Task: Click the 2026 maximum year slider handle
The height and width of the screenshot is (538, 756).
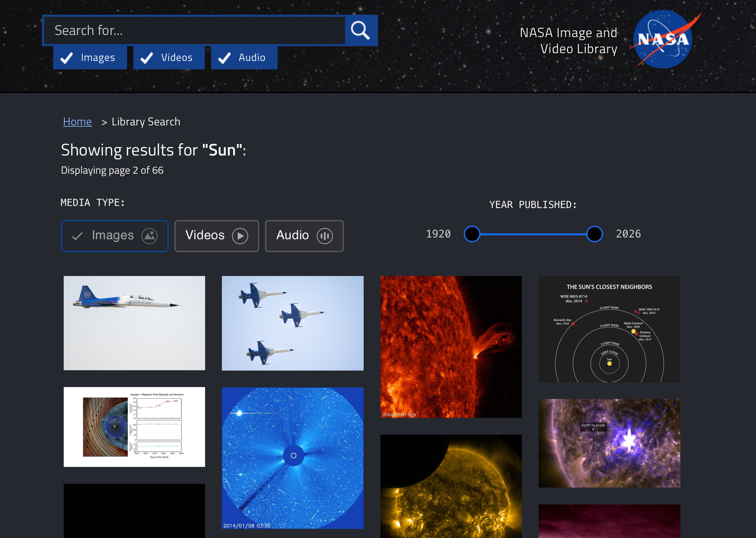Action: (595, 234)
